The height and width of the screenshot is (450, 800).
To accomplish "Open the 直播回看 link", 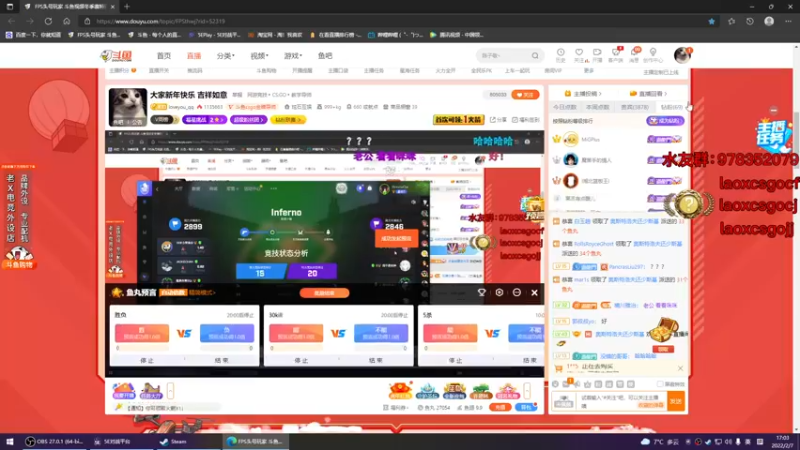I will click(648, 94).
